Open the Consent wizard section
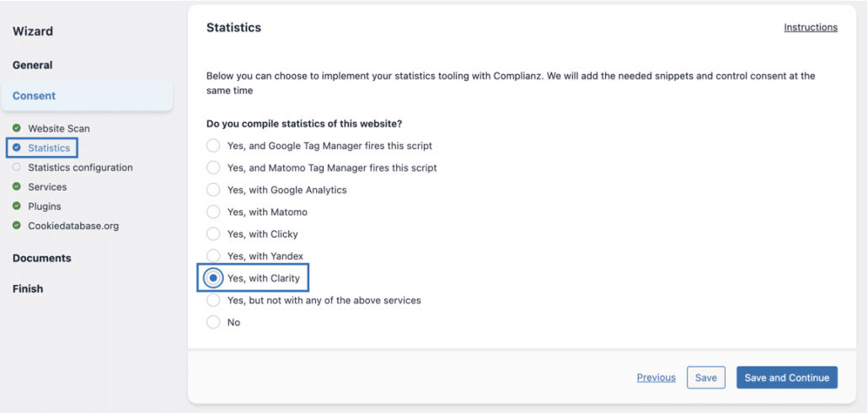 (x=35, y=96)
